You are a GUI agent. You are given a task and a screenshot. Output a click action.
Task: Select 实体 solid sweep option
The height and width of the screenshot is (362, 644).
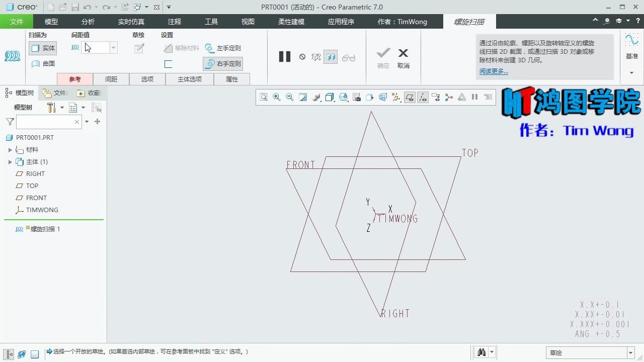[43, 48]
